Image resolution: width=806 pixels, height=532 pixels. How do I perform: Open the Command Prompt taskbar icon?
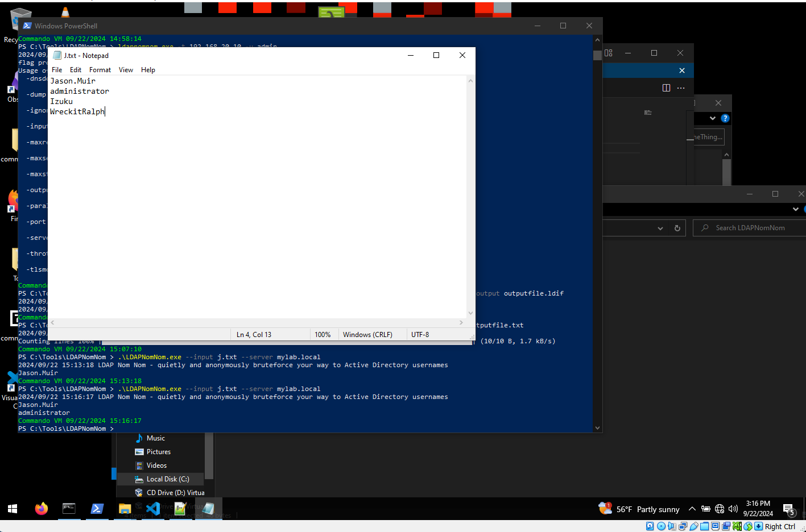tap(69, 509)
